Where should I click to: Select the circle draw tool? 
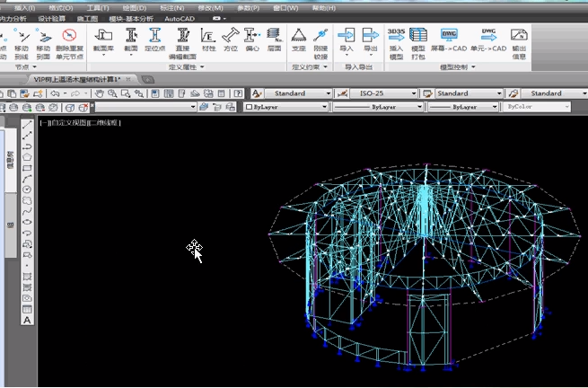click(27, 190)
